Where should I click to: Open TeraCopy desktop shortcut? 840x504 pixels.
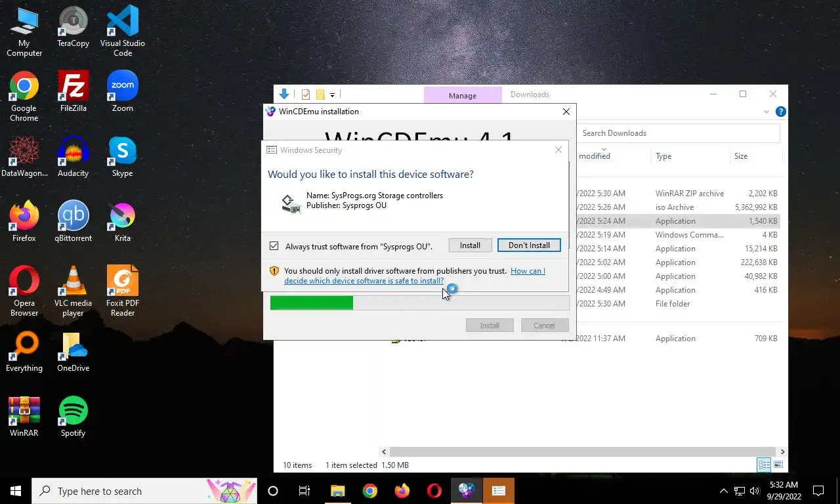point(73,27)
